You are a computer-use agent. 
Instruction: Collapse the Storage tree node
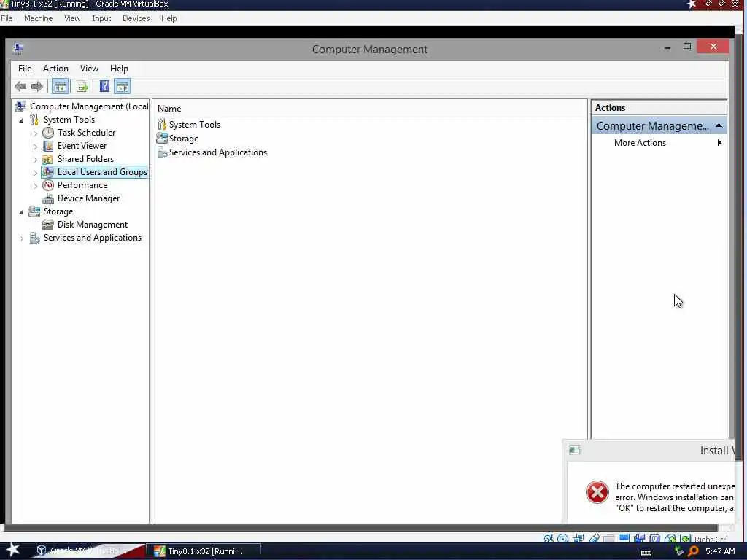[21, 212]
